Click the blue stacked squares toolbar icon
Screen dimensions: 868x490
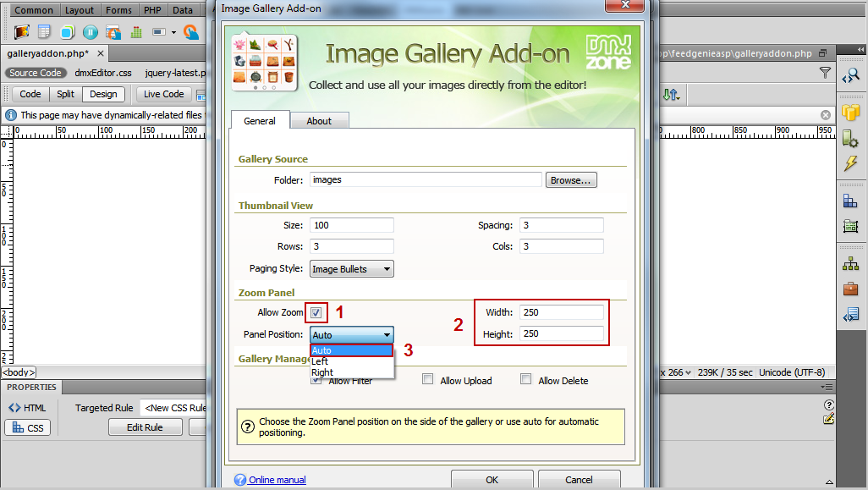coord(68,32)
